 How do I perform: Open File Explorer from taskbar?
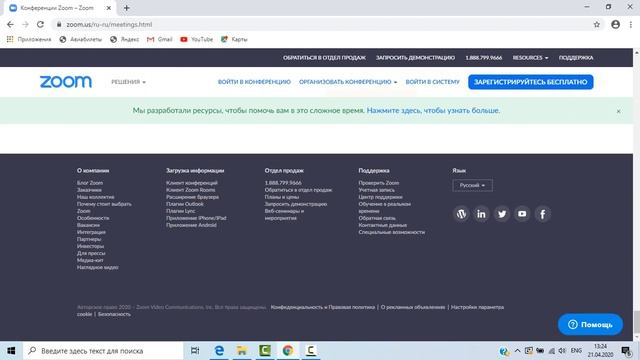[242, 351]
